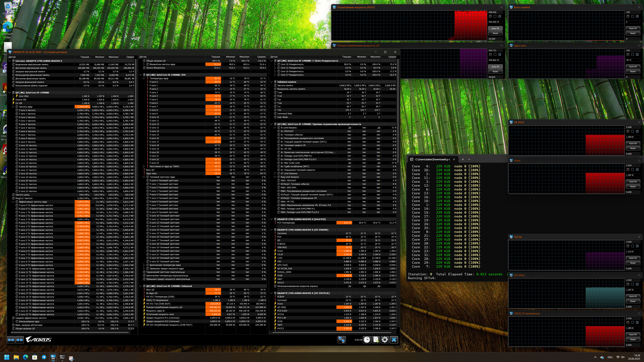Open Telegram from the taskbar
The height and width of the screenshot is (362, 644).
[44, 357]
